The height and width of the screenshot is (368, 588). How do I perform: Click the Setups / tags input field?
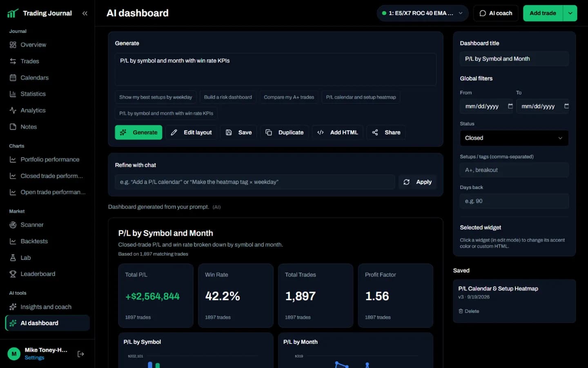pyautogui.click(x=514, y=170)
